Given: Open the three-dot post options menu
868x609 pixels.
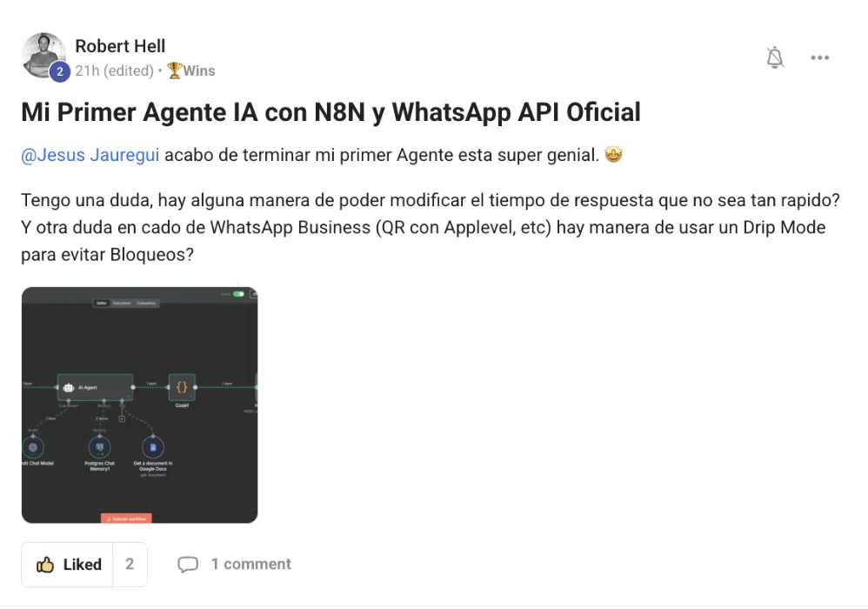Looking at the screenshot, I should pos(820,57).
